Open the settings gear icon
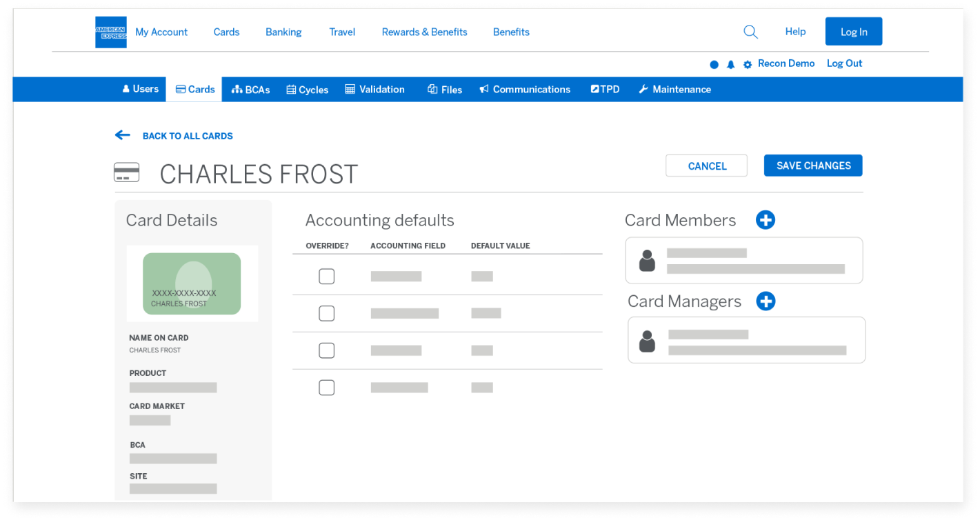 pyautogui.click(x=747, y=64)
